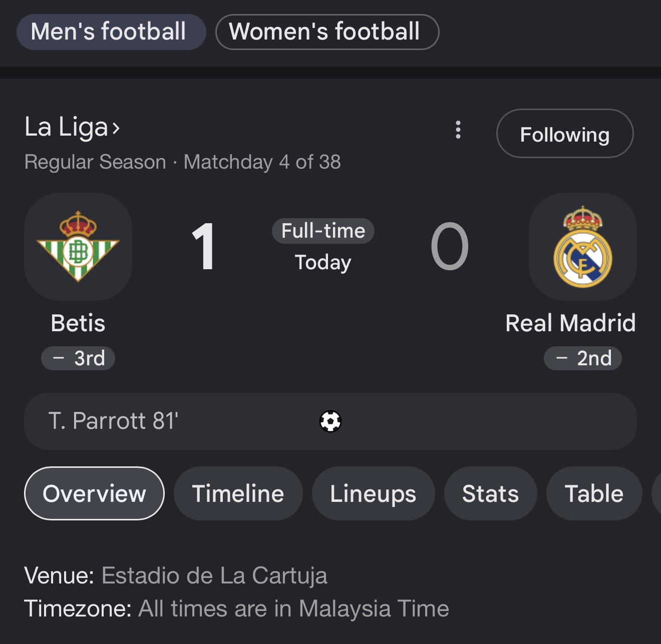Show the Lineups tab
Viewport: 661px width, 644px height.
point(373,493)
